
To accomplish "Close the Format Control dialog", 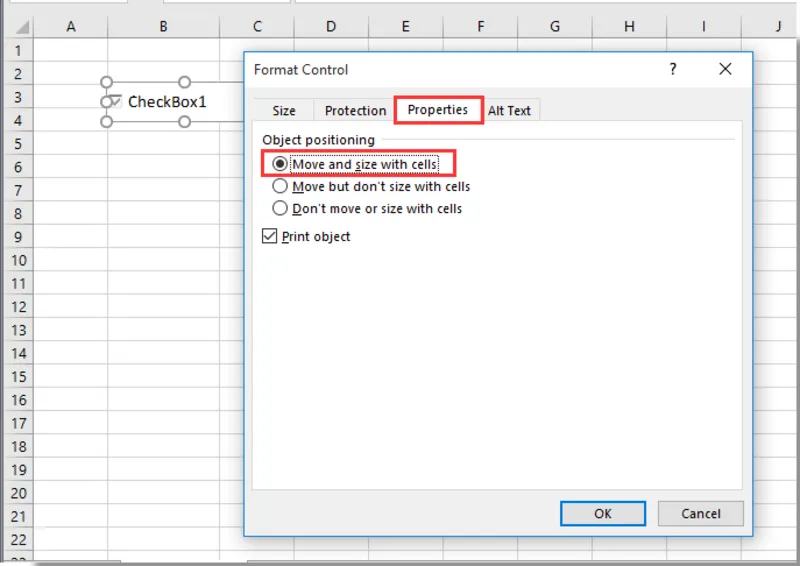I will pos(725,69).
